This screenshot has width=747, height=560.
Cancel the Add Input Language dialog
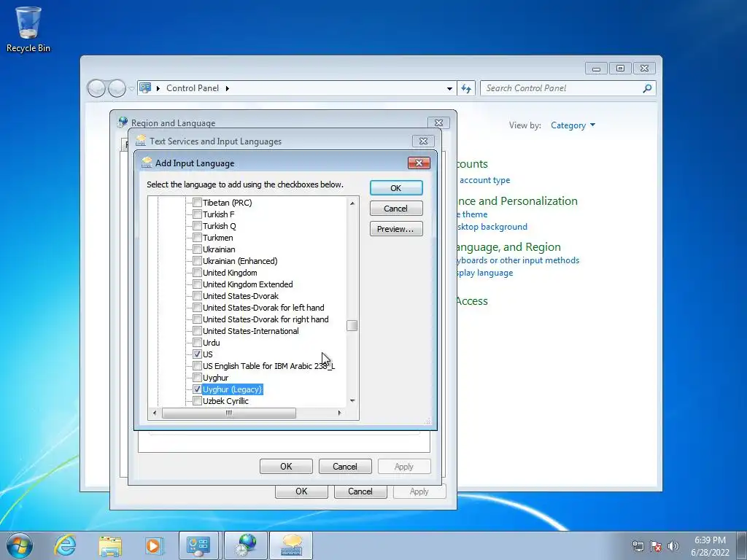(x=396, y=208)
